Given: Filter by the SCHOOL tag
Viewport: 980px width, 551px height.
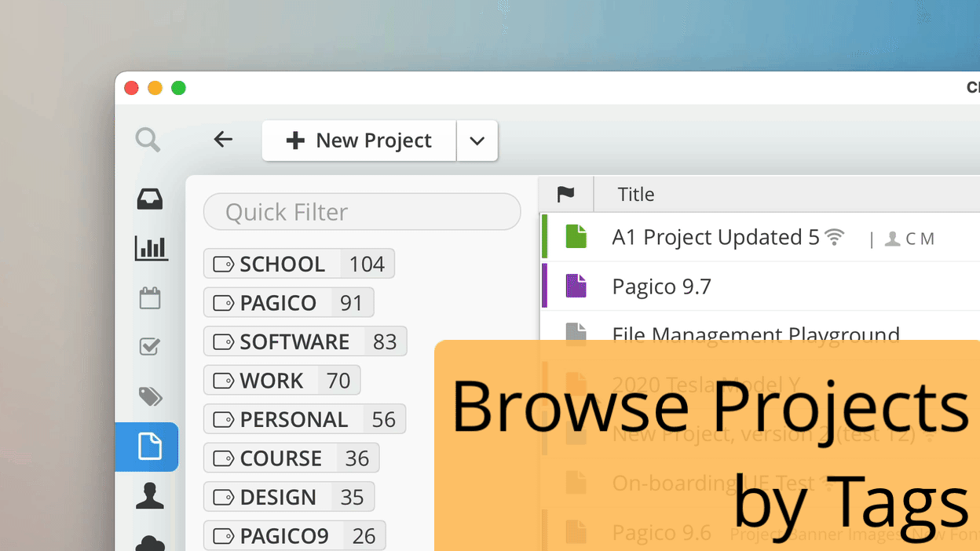Looking at the screenshot, I should 299,264.
